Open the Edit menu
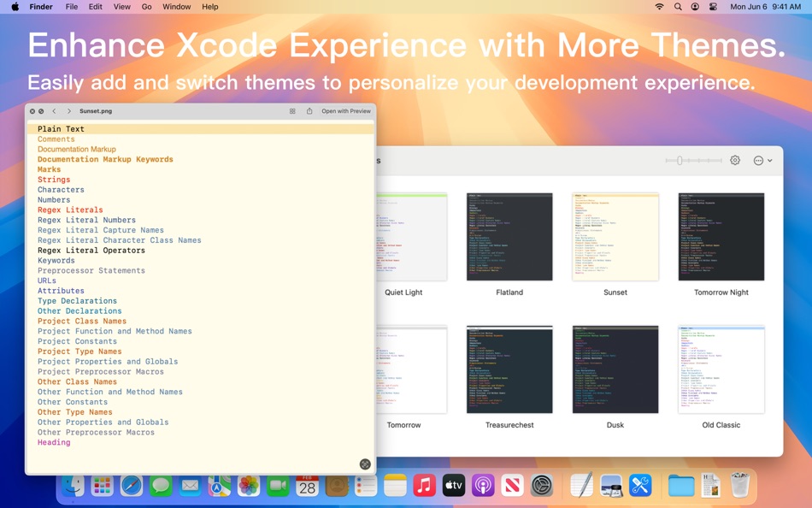Viewport: 812px width, 508px height. click(95, 7)
